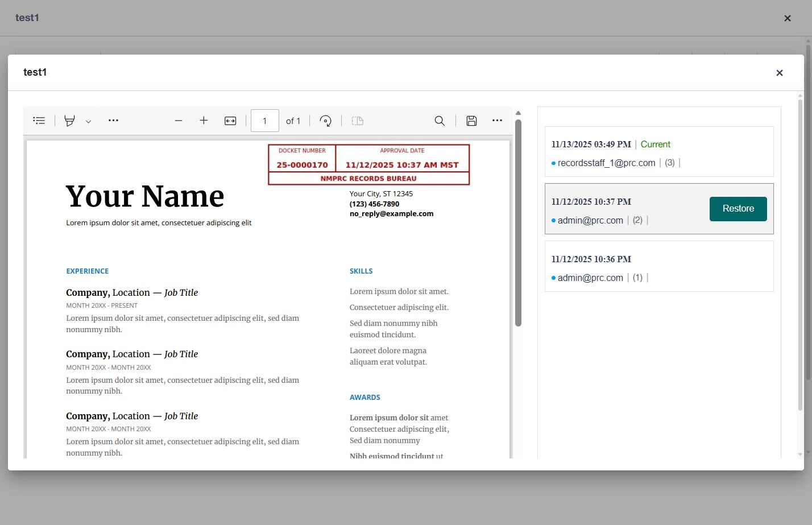The height and width of the screenshot is (525, 812).
Task: Open the PDF table of contents sidebar
Action: coord(39,121)
